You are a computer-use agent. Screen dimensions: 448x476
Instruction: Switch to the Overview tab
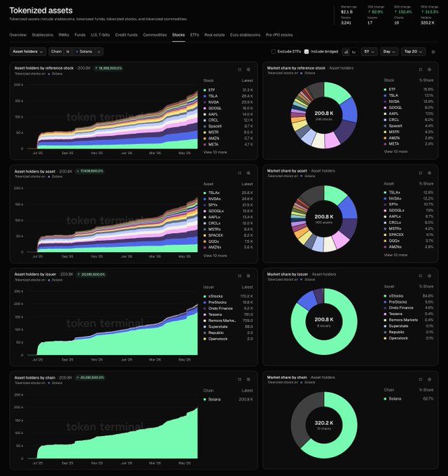pyautogui.click(x=18, y=35)
